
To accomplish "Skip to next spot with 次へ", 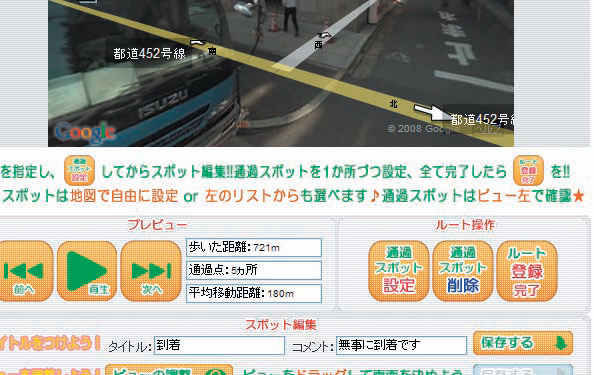I will click(x=151, y=271).
